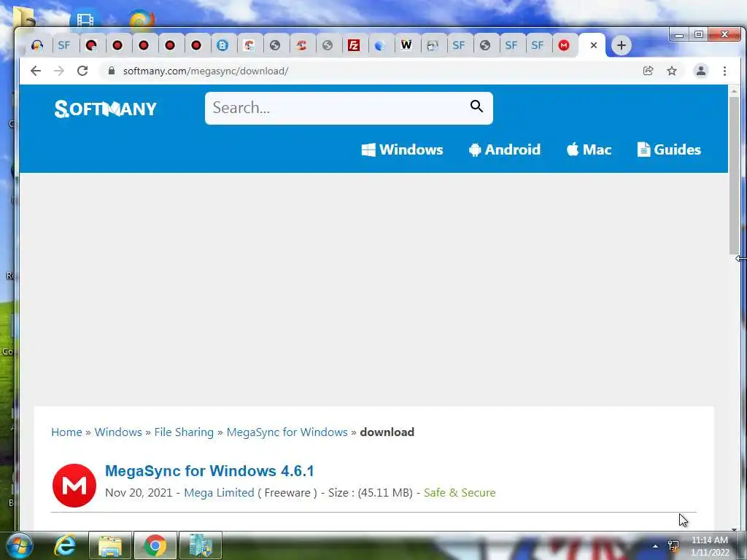
Task: Open the Mega Limited publisher link
Action: (x=219, y=492)
